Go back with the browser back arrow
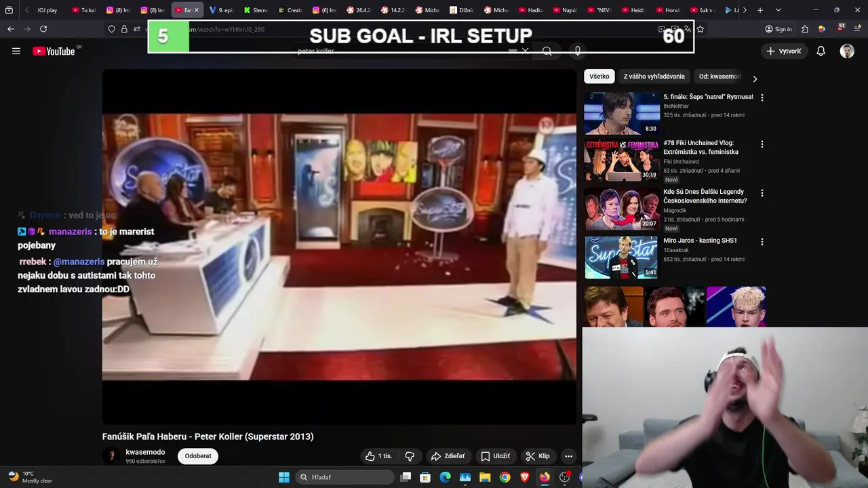This screenshot has width=868, height=488. click(10, 29)
